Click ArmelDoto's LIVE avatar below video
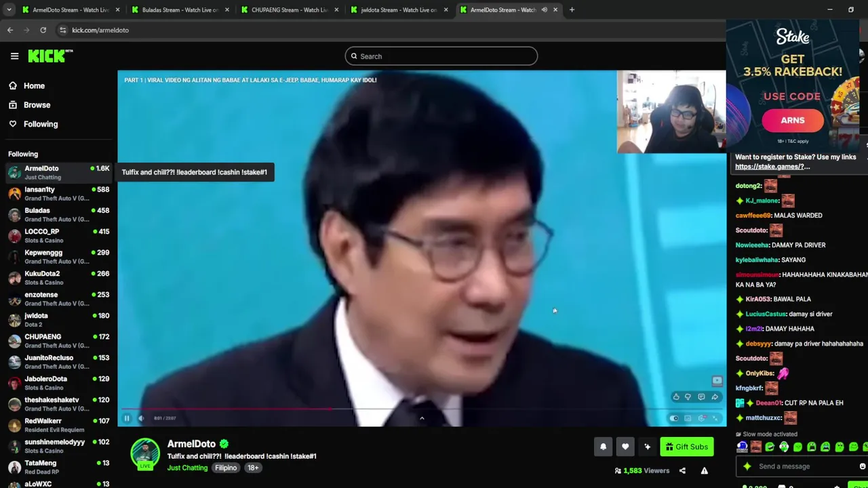This screenshot has height=488, width=868. [x=145, y=453]
